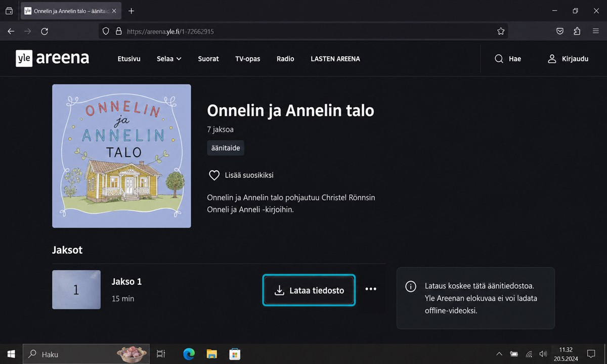607x364 pixels.
Task: Click the info icon in download notice
Action: 411,287
